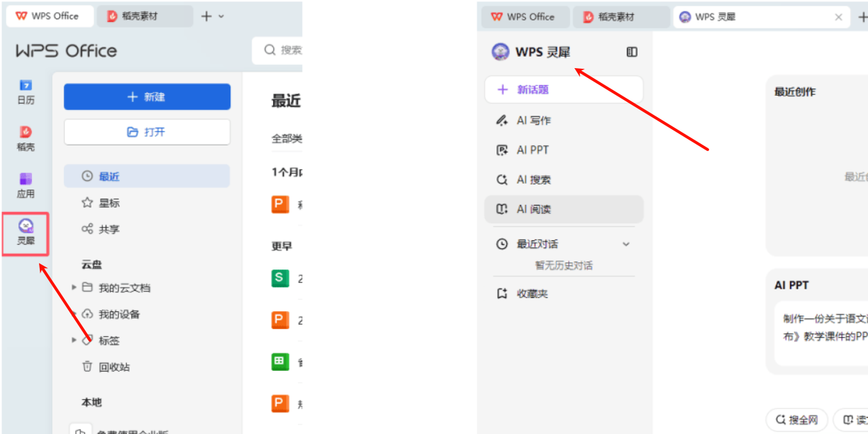Expand the 我的云文档 tree node
Screen dimensions: 868x434
click(74, 288)
